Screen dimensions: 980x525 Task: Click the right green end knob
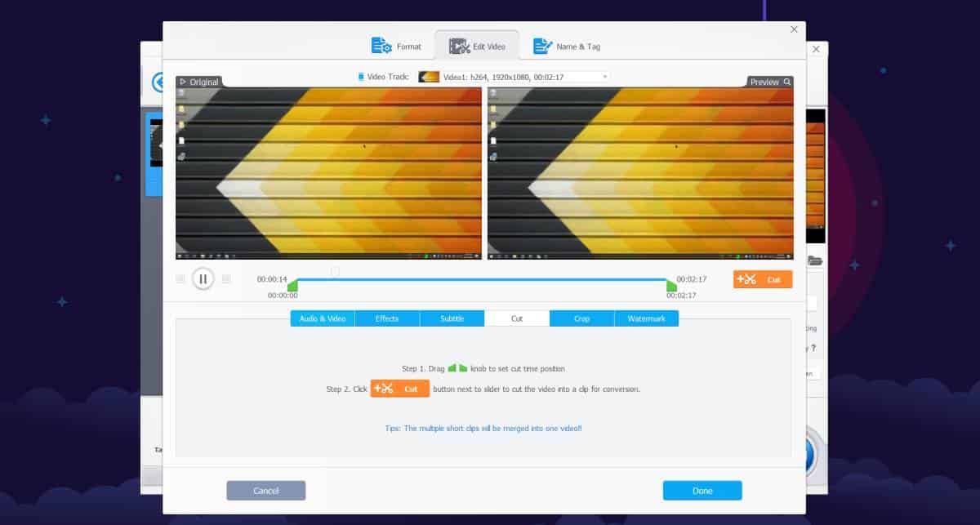671,285
